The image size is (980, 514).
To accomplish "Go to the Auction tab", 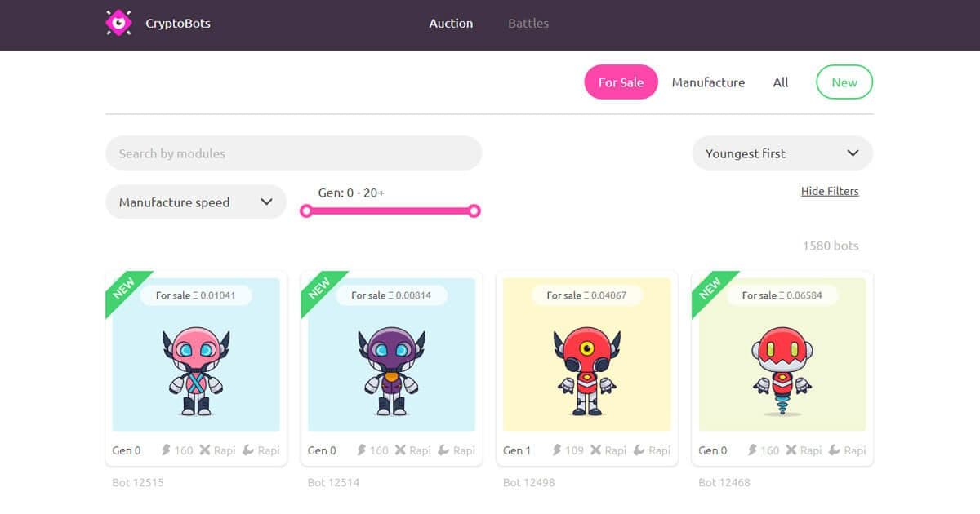I will click(451, 24).
